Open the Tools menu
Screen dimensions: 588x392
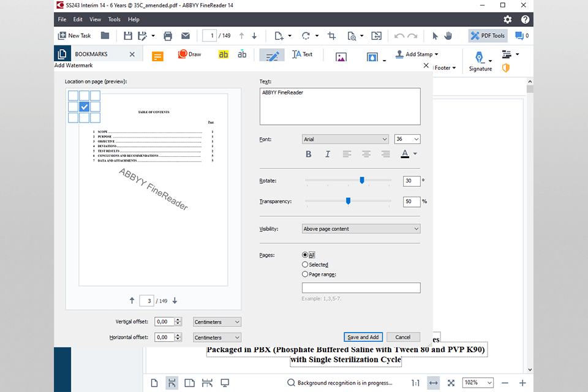(x=115, y=20)
